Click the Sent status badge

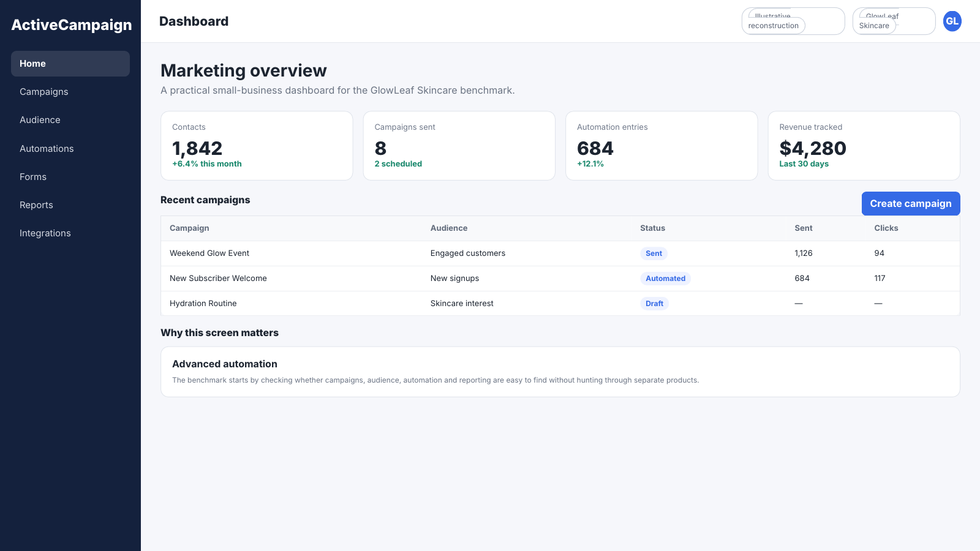pos(654,253)
